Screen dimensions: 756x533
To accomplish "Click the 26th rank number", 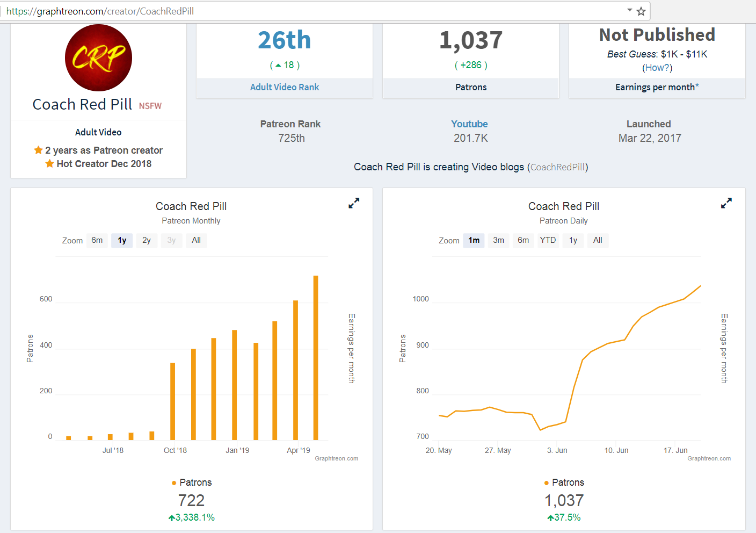I will (285, 40).
